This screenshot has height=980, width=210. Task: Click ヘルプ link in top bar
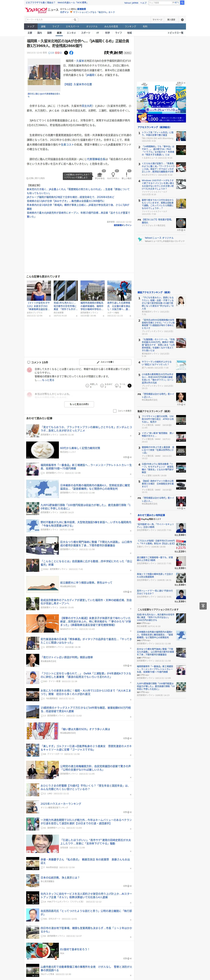[143, 3]
